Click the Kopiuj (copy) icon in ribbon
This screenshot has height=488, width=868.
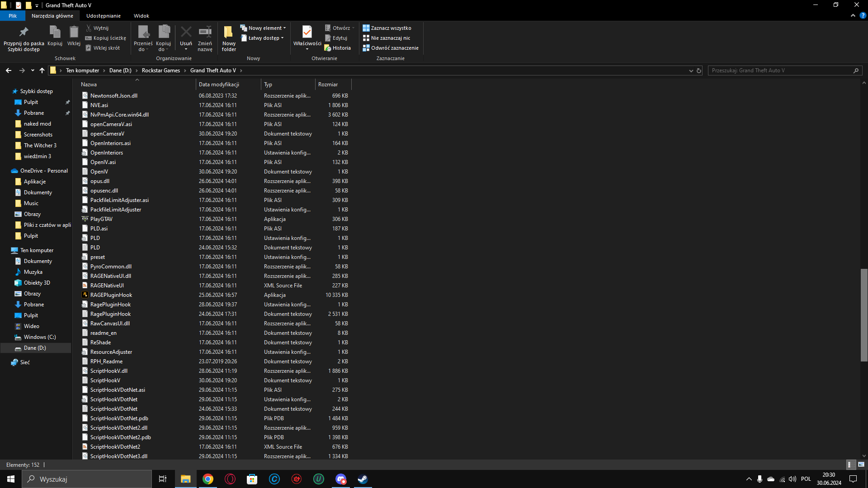click(x=55, y=33)
